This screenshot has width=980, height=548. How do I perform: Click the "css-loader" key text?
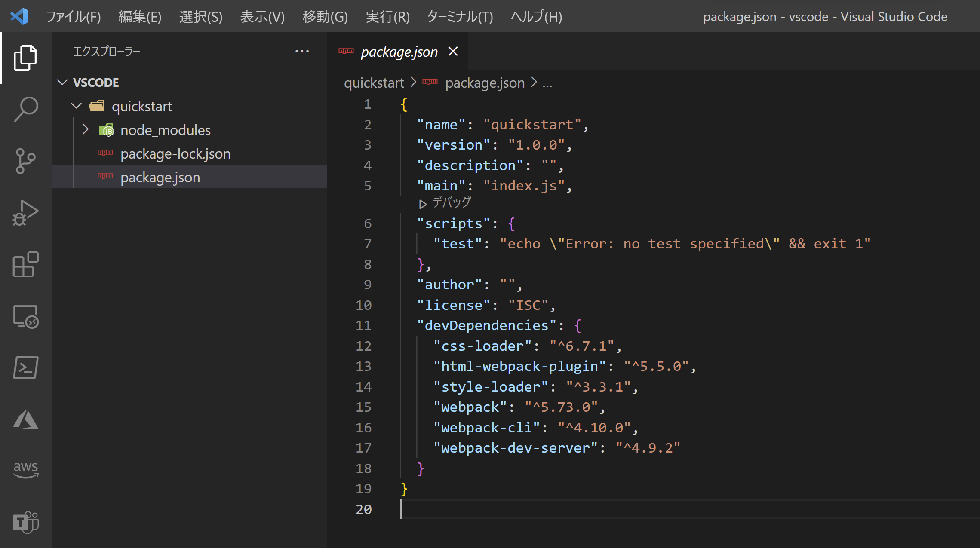(482, 346)
